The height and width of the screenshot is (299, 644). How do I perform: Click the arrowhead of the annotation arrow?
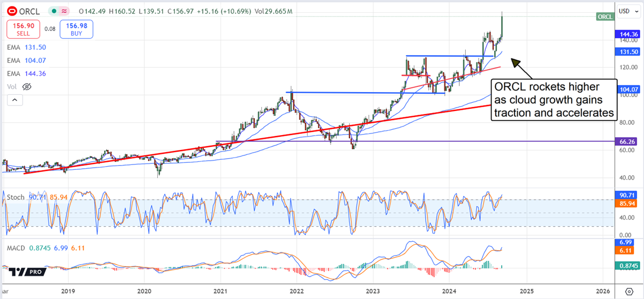click(x=515, y=62)
